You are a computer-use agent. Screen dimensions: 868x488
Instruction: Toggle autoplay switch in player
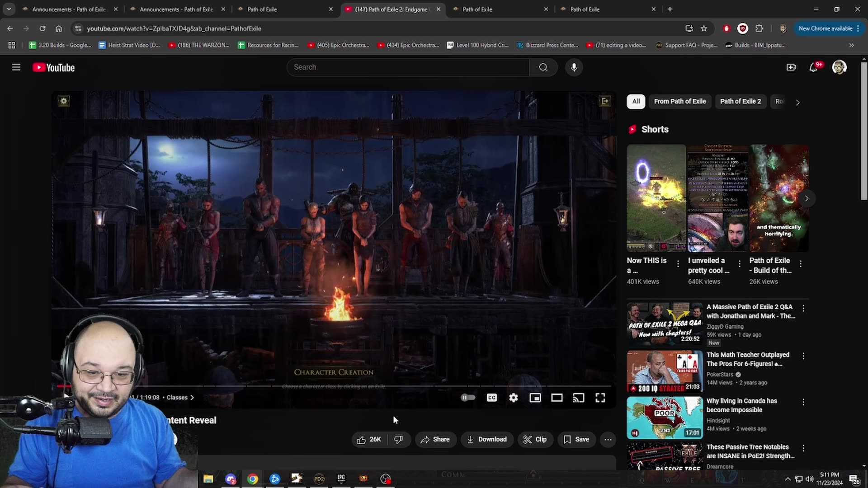click(468, 398)
